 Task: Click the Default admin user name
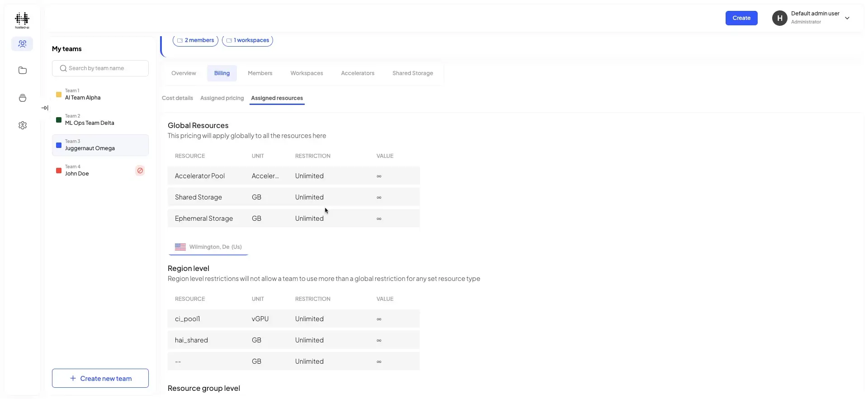pos(815,14)
